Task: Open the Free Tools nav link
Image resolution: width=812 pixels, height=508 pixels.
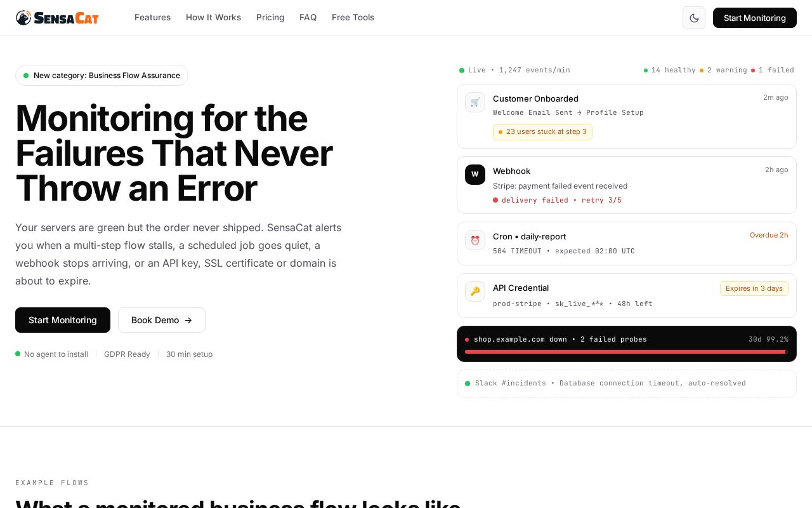Action: coord(353,17)
